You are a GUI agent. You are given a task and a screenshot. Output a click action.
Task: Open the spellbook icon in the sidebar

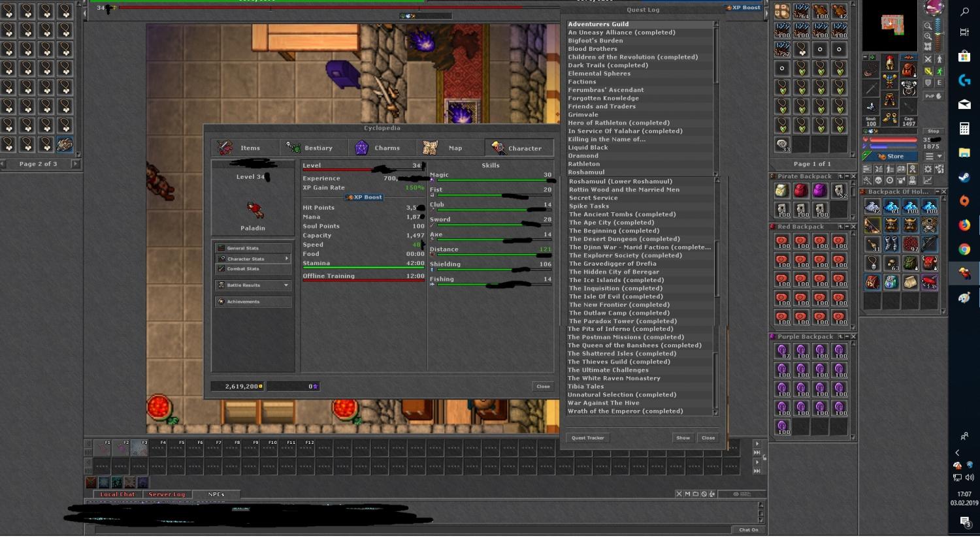pyautogui.click(x=900, y=169)
